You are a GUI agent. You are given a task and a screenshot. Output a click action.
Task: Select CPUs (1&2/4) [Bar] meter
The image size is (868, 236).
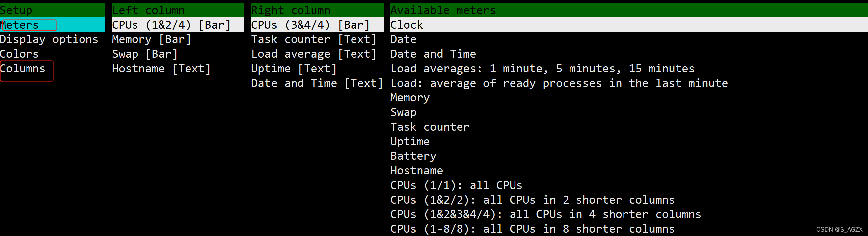tap(178, 25)
